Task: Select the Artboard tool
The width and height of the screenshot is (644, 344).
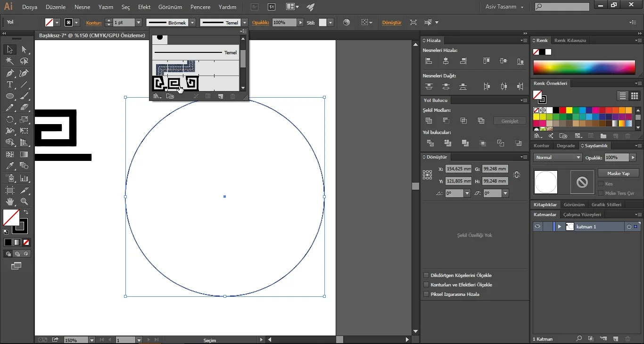Action: pyautogui.click(x=9, y=190)
